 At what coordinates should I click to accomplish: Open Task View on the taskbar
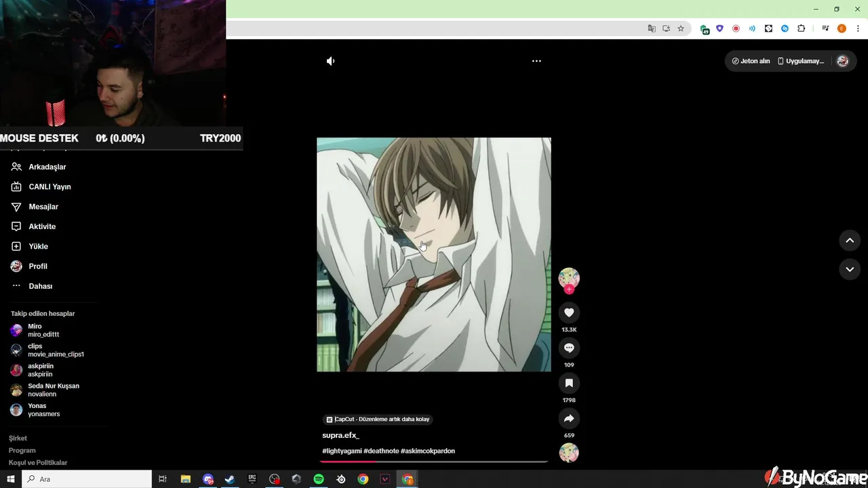(x=163, y=479)
